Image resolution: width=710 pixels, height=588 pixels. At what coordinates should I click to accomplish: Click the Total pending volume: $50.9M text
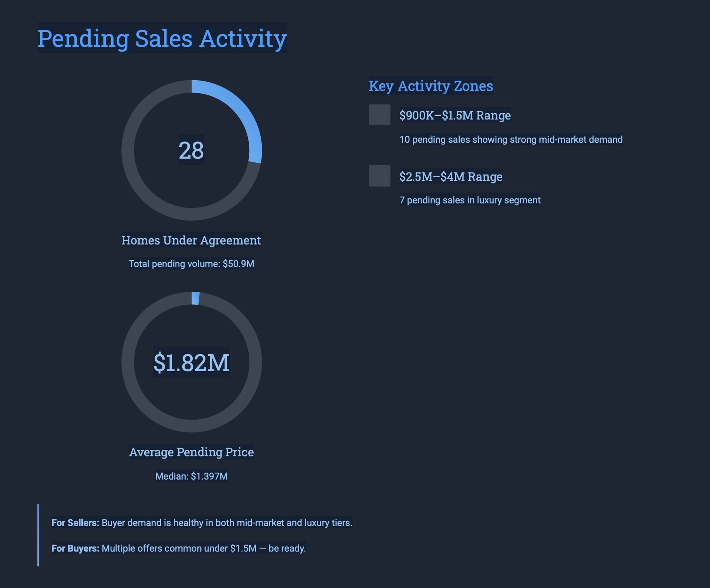click(x=191, y=264)
